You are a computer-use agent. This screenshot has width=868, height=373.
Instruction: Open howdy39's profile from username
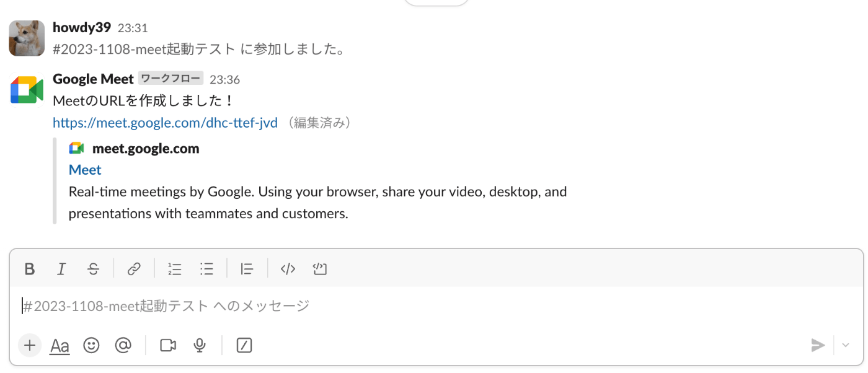tap(82, 27)
